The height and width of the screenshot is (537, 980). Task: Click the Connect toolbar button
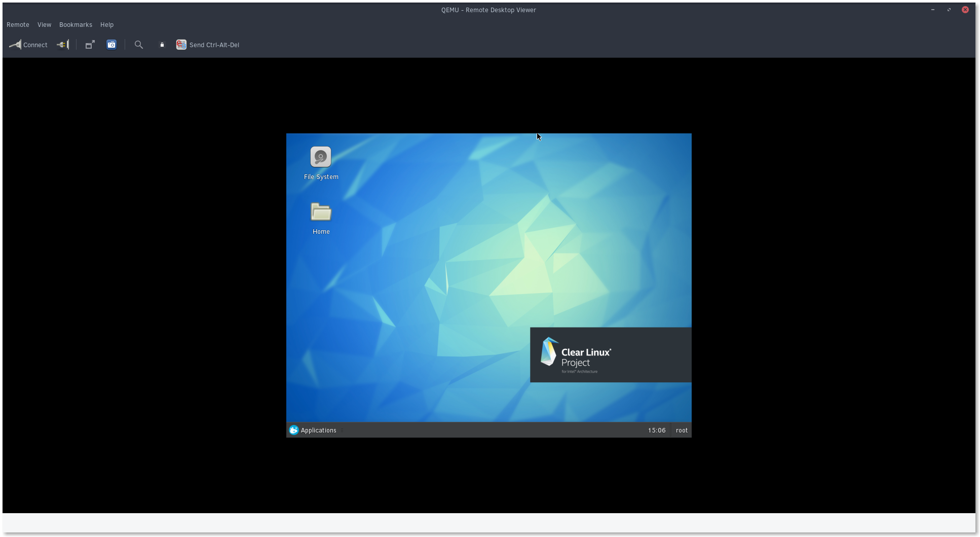[28, 45]
